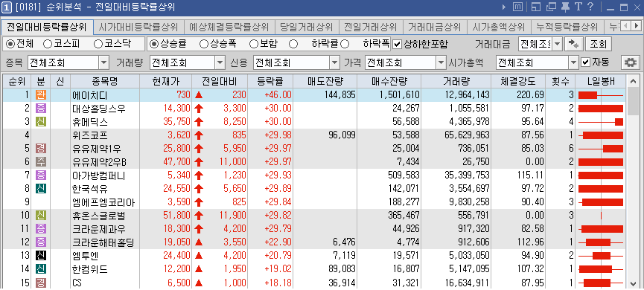Open the 거래량 filter dropdown
Screen dimensions: 644x290
click(221, 63)
